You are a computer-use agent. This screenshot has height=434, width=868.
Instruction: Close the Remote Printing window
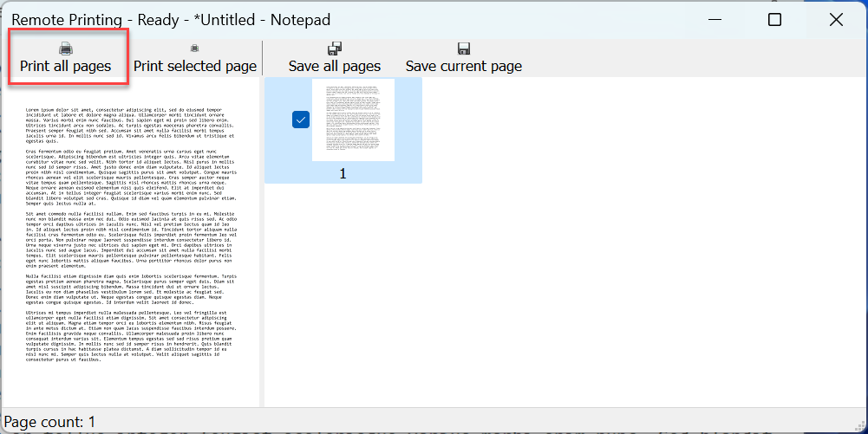pyautogui.click(x=836, y=19)
